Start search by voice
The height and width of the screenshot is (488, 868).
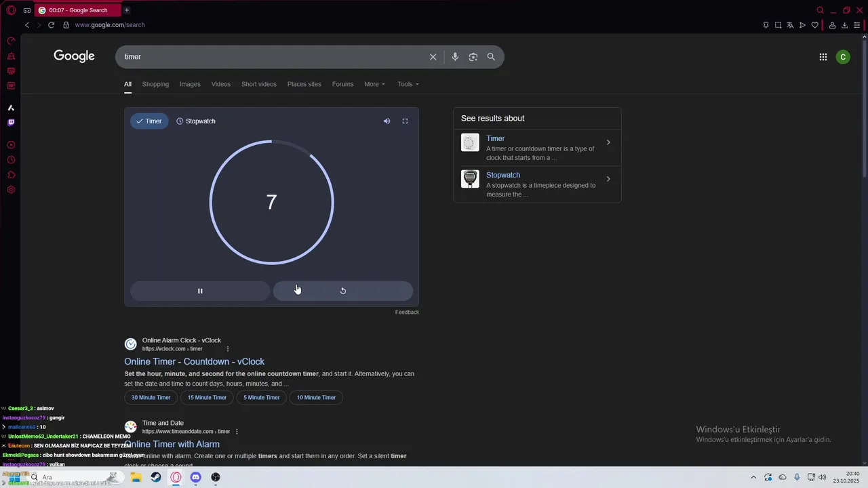[x=455, y=57]
